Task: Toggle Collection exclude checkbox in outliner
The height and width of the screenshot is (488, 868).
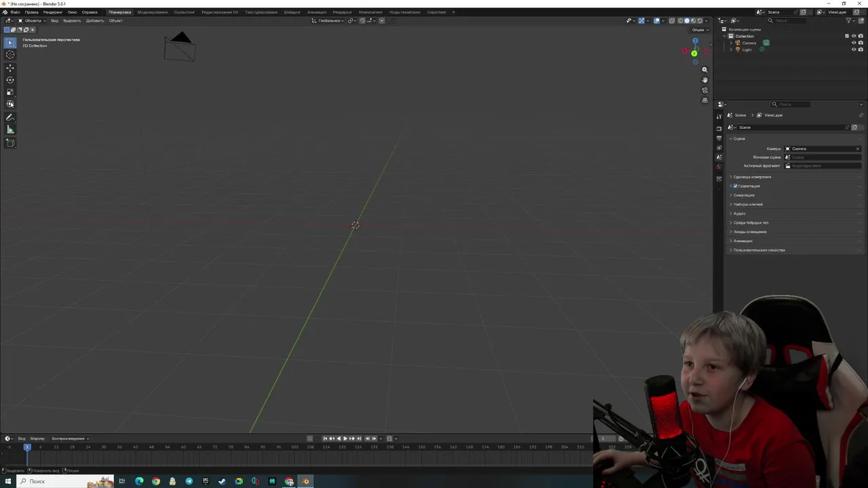Action: [847, 36]
